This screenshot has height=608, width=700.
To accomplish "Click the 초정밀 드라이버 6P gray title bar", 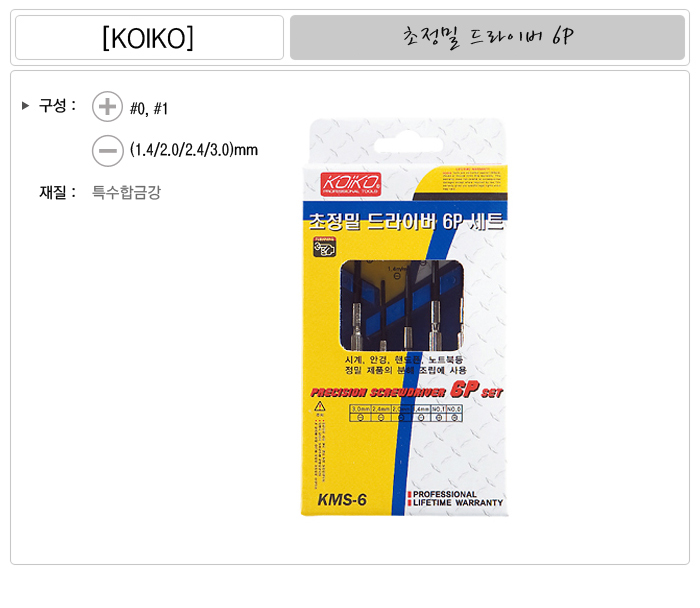I will pyautogui.click(x=487, y=37).
